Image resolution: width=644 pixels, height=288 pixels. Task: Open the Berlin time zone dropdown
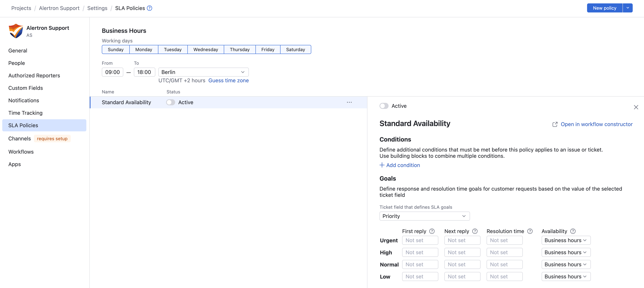(203, 72)
